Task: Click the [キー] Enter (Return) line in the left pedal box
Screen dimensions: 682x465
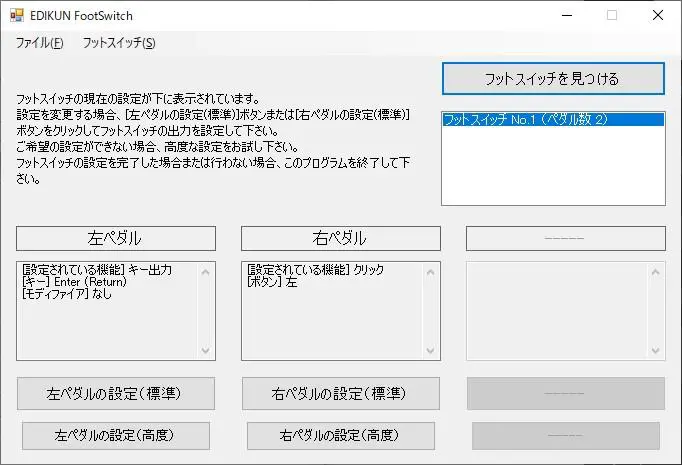Action: tap(74, 282)
